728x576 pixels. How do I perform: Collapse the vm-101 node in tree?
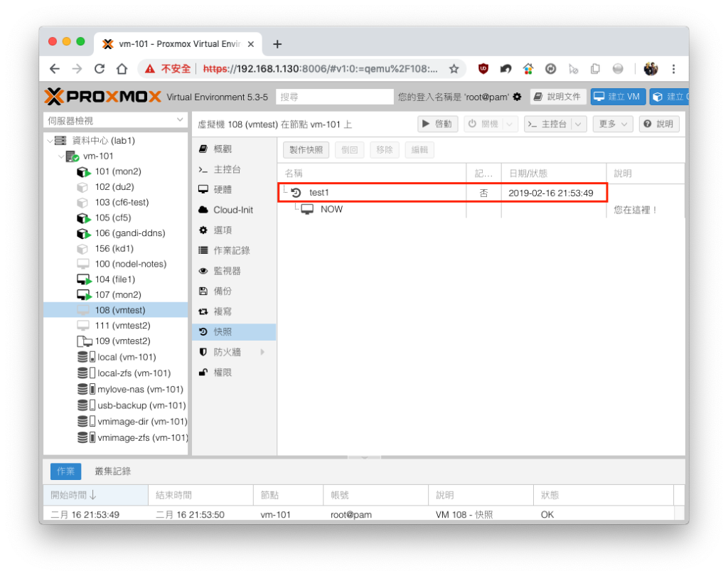click(62, 156)
